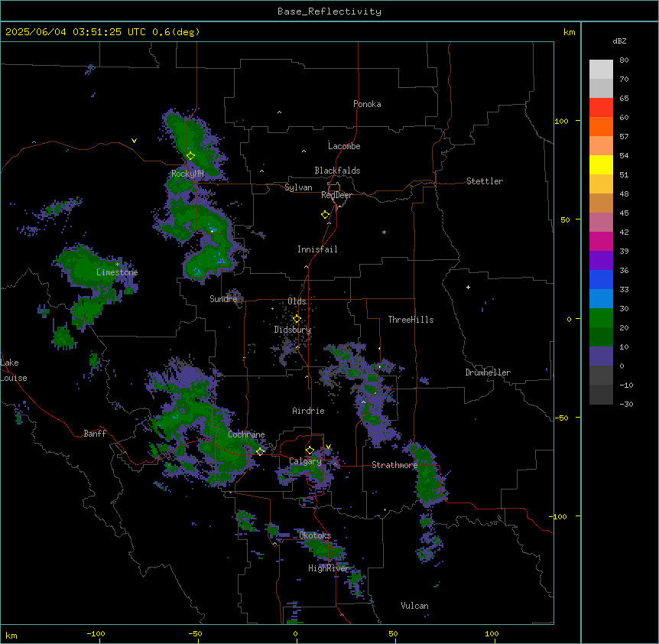This screenshot has height=644, width=659.
Task: Click the dBZ legend heading
Action: (619, 41)
